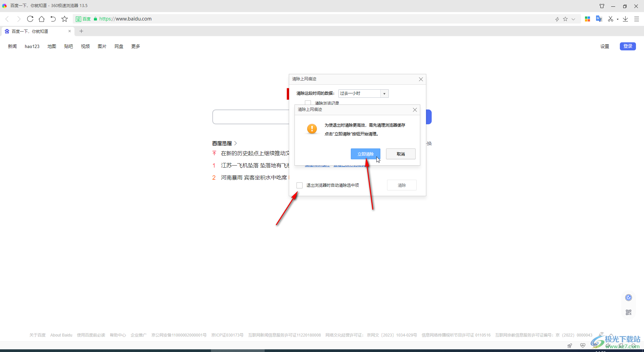
Task: Open the 帮助中心 footer link
Action: coord(118,335)
